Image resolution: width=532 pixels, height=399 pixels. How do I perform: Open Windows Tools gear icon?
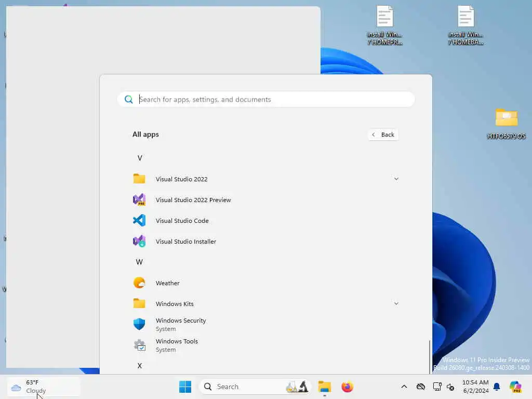[x=139, y=345]
